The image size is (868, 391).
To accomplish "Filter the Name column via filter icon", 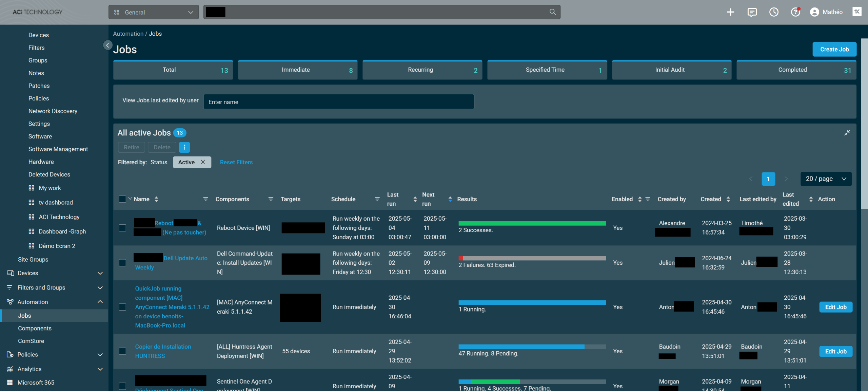I will (205, 199).
